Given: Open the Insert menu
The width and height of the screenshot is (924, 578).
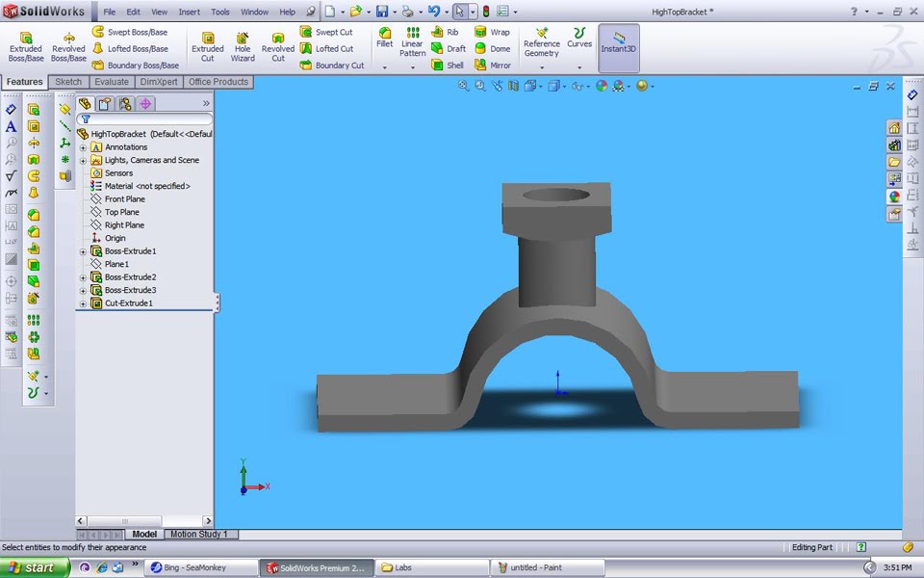Looking at the screenshot, I should click(x=189, y=12).
